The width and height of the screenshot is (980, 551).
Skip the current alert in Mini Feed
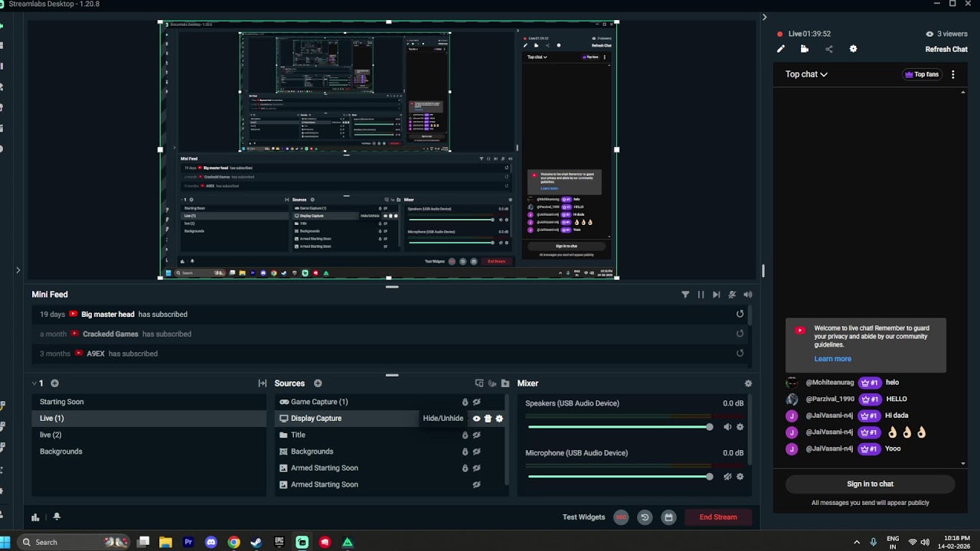tap(716, 295)
